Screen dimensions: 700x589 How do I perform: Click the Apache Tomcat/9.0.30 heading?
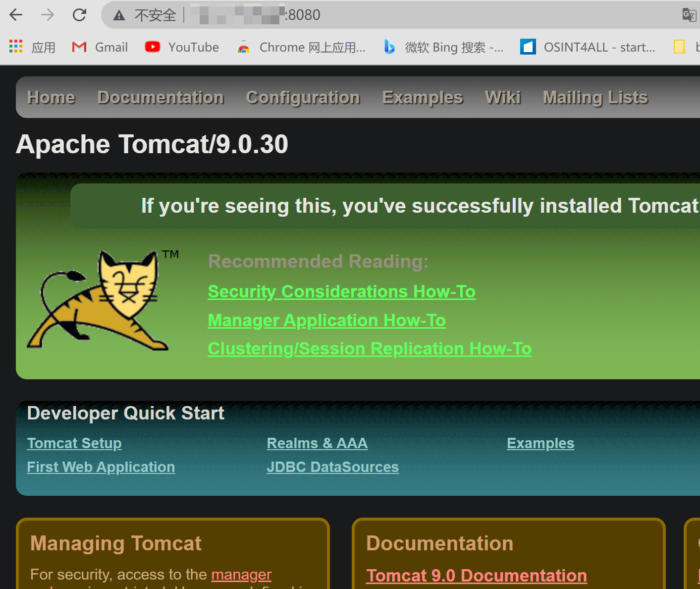pyautogui.click(x=152, y=144)
